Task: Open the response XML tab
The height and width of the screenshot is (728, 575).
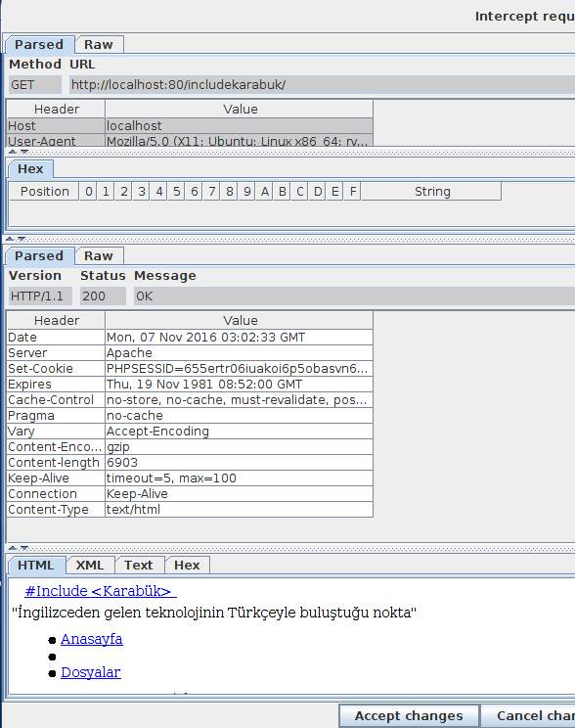Action: click(x=90, y=565)
